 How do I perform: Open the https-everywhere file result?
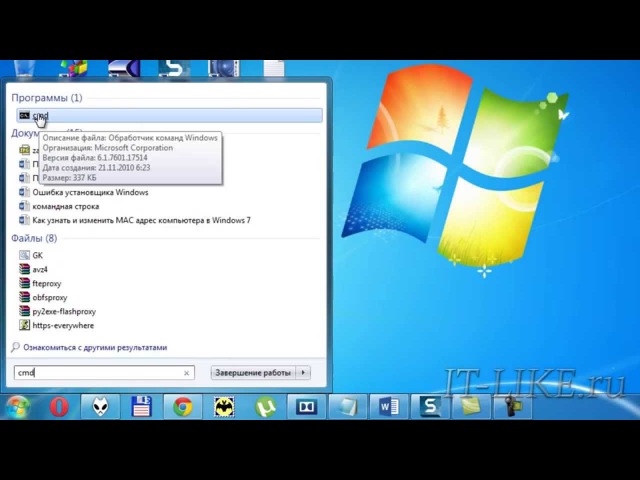pos(63,325)
